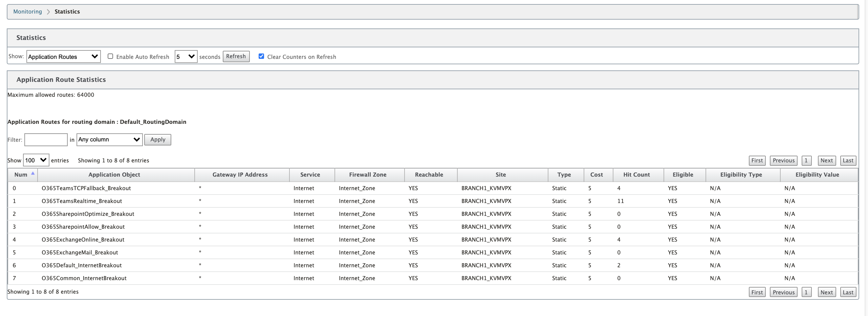This screenshot has width=868, height=316.
Task: Click the bottom First pagination button
Action: (x=757, y=292)
